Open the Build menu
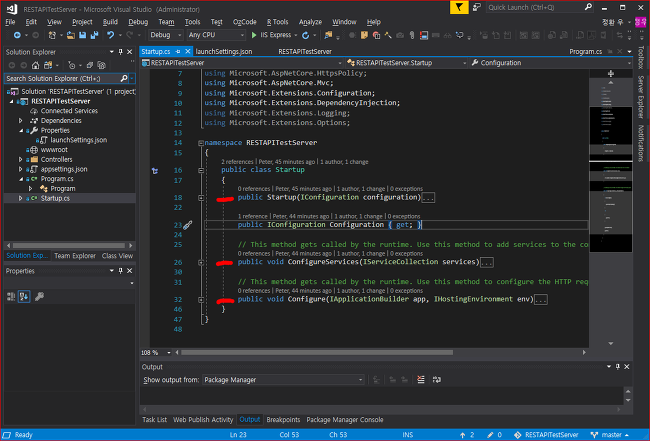Image resolution: width=650 pixels, height=441 pixels. tap(110, 22)
